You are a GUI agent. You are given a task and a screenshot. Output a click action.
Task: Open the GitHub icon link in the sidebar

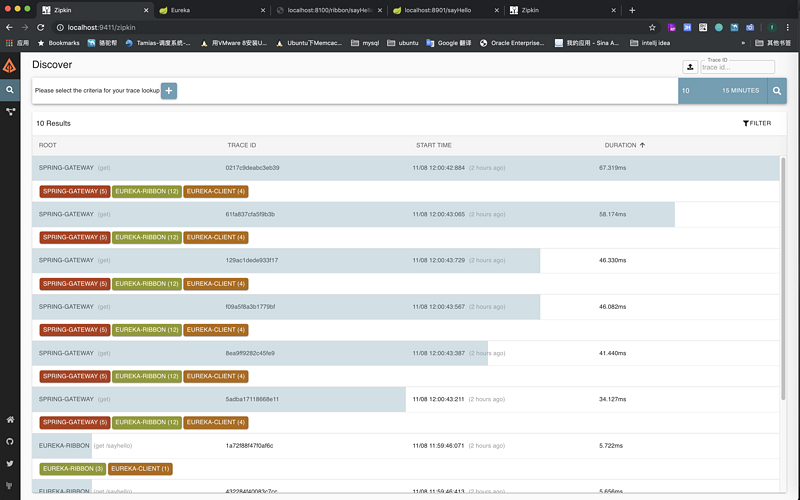point(10,441)
